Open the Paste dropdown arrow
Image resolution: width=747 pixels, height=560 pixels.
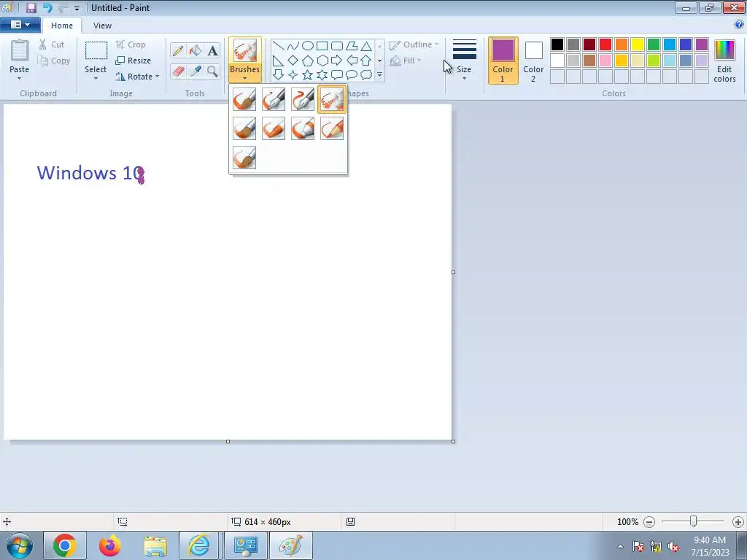click(20, 79)
